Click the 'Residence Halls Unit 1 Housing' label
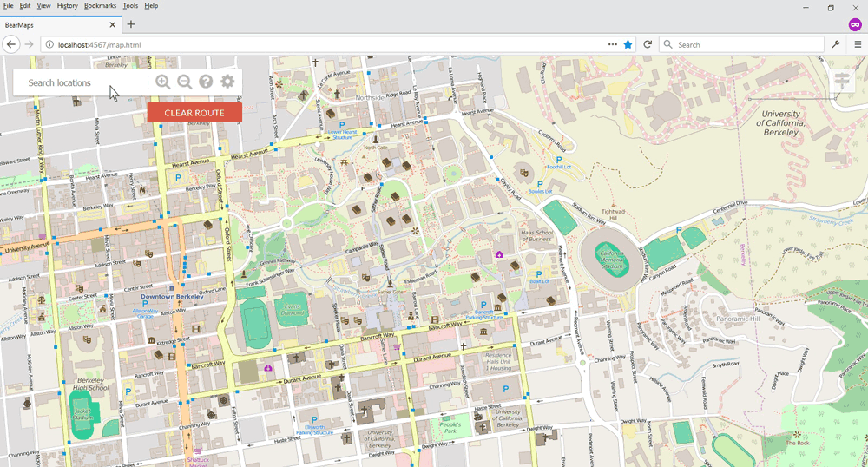This screenshot has width=868, height=467. [499, 361]
